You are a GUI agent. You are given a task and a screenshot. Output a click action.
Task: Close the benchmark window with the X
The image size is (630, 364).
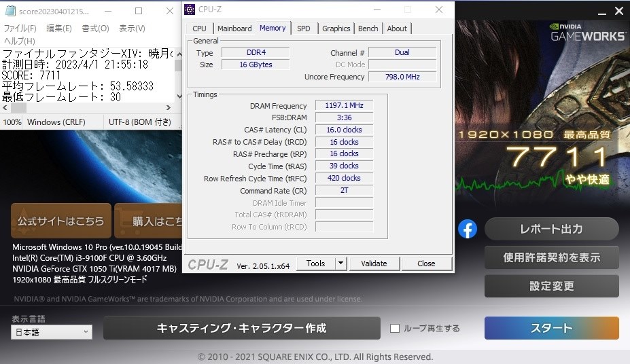point(619,11)
